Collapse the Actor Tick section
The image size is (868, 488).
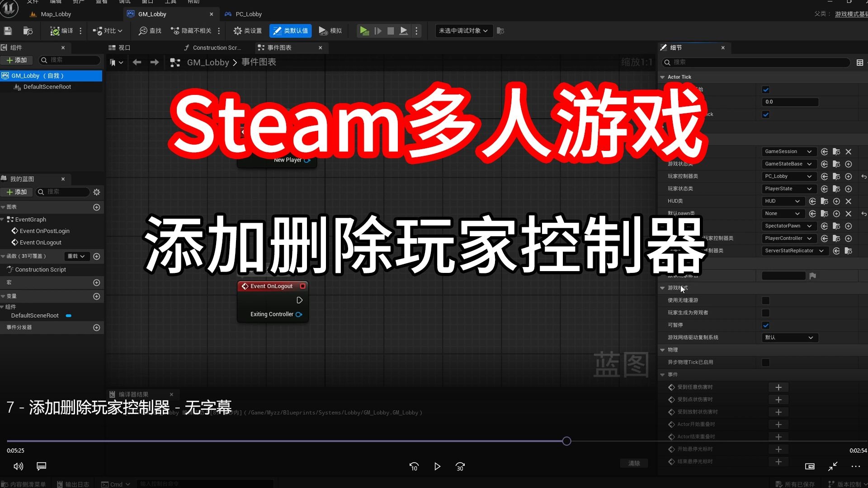pos(663,77)
